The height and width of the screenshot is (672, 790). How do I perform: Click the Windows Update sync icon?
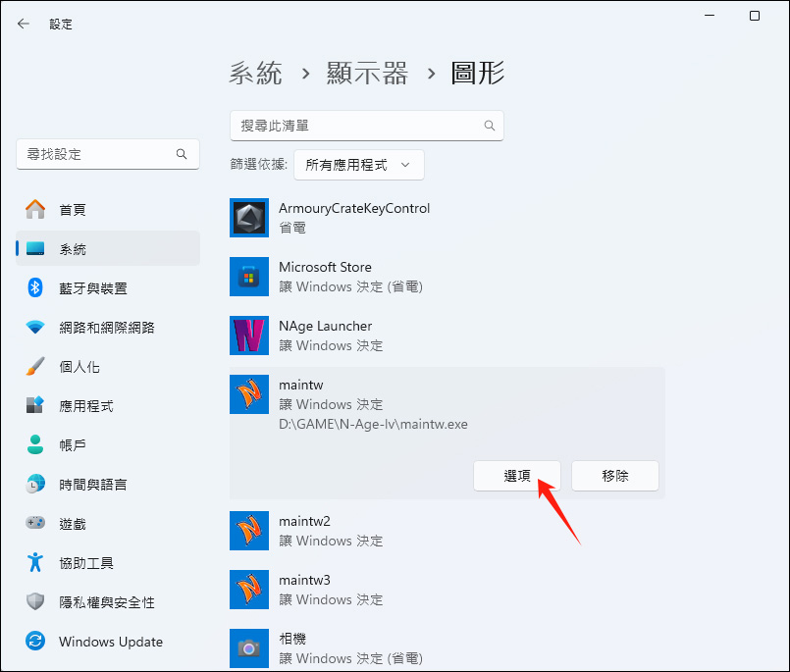(x=35, y=641)
